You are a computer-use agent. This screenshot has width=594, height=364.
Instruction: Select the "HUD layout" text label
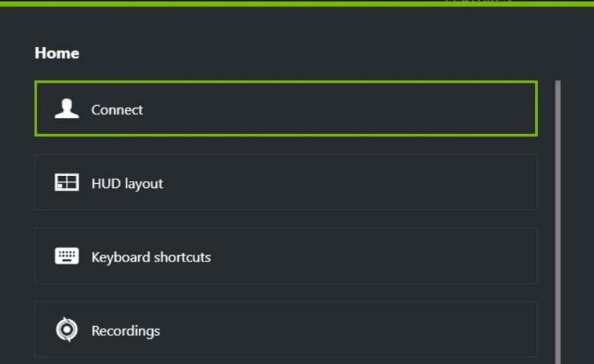[x=128, y=184]
